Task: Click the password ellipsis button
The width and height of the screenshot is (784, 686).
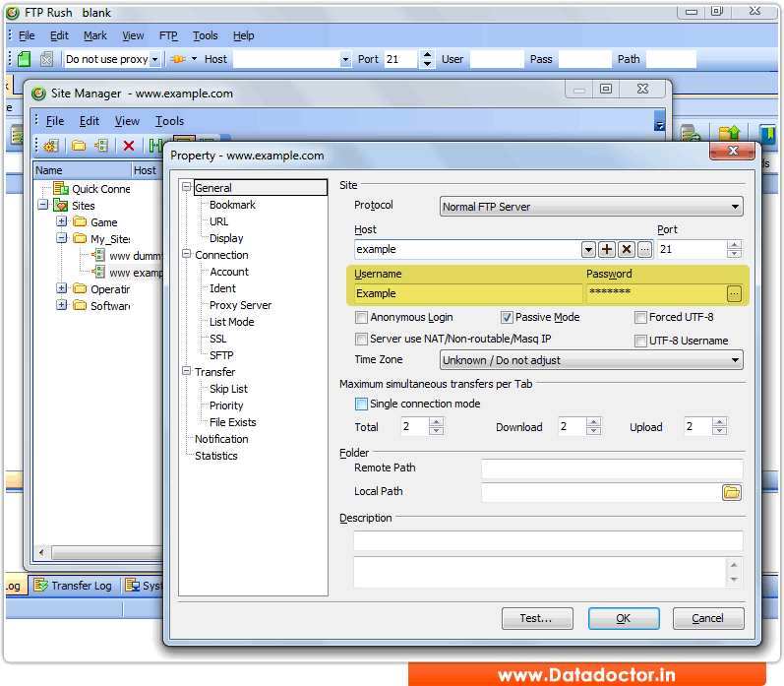Action: 734,293
